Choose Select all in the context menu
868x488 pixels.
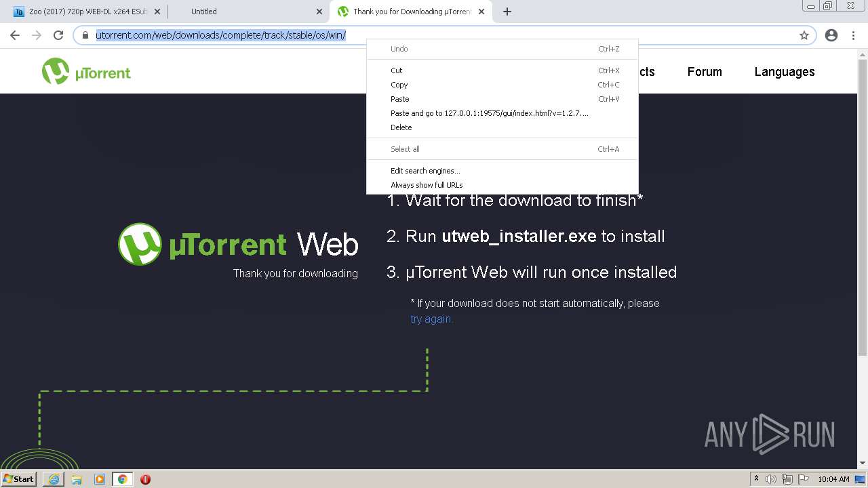[502, 149]
